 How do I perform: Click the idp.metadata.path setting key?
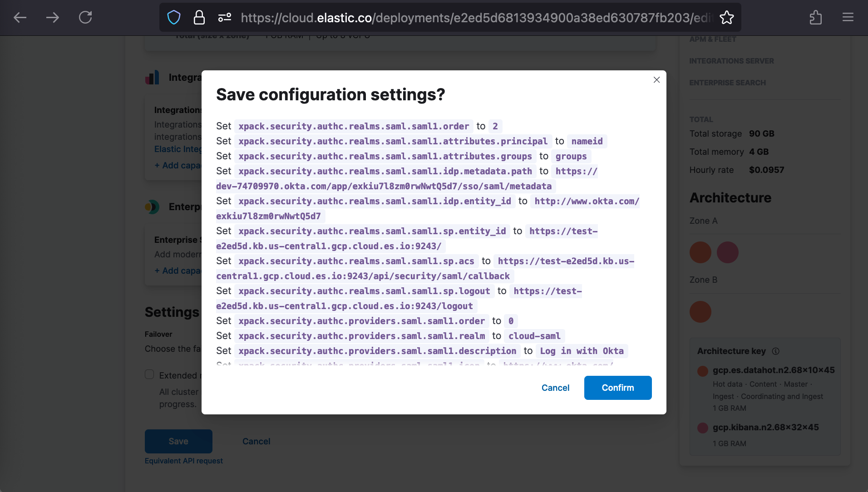[385, 171]
